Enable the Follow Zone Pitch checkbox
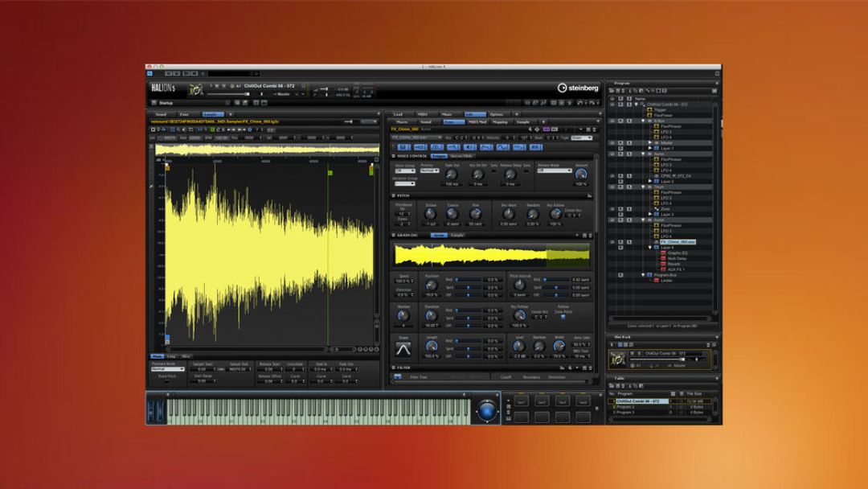This screenshot has width=868, height=489. point(563,318)
